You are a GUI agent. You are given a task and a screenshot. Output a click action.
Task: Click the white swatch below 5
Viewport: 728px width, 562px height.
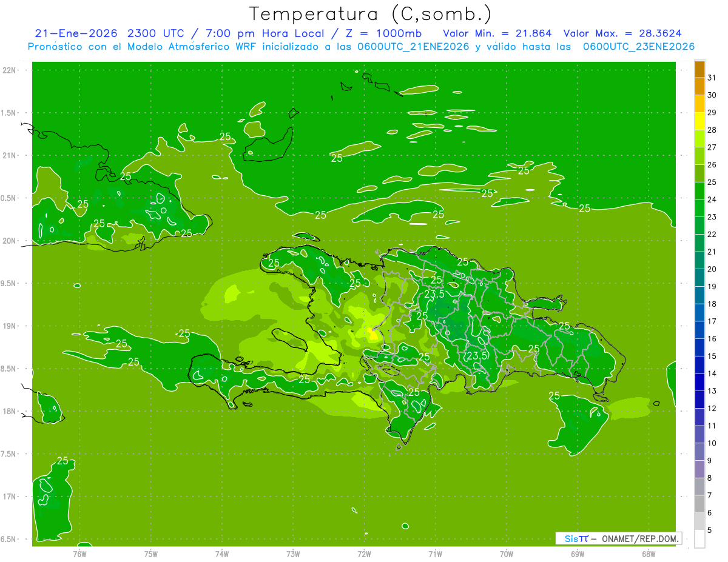click(x=699, y=538)
